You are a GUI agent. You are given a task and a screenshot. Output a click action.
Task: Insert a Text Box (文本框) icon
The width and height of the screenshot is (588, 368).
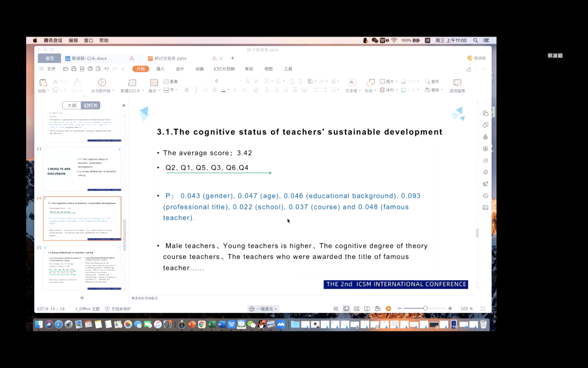click(x=352, y=83)
